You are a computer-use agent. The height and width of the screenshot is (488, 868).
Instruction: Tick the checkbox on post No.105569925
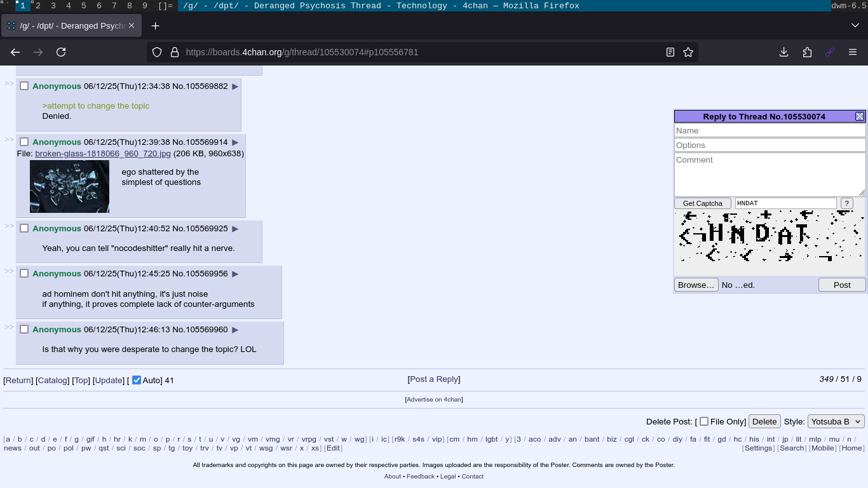24,228
